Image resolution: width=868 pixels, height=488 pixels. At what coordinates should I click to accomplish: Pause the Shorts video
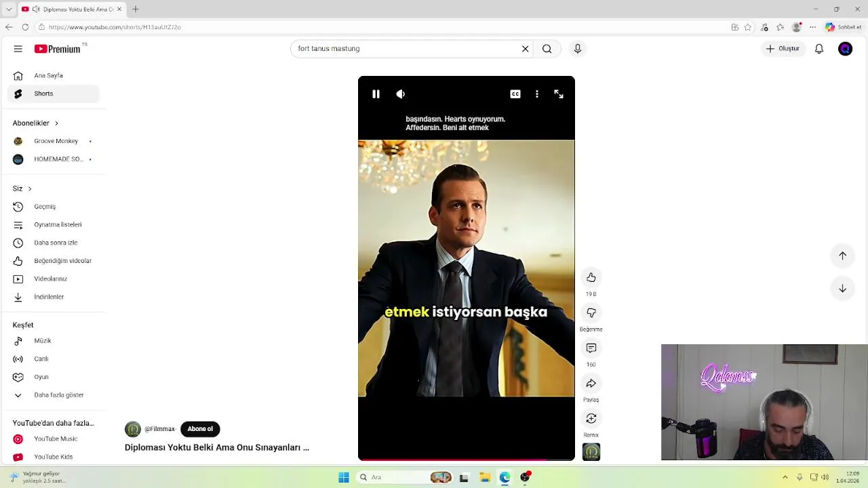[376, 94]
